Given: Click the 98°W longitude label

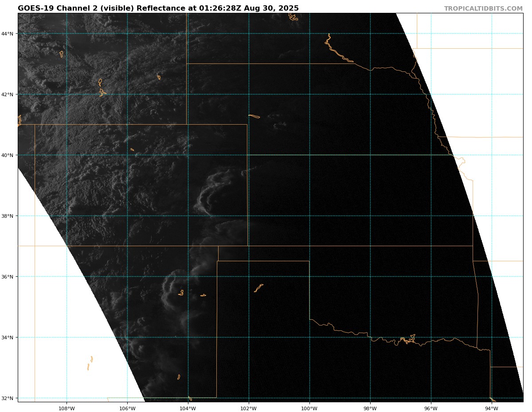Looking at the screenshot, I should (370, 408).
